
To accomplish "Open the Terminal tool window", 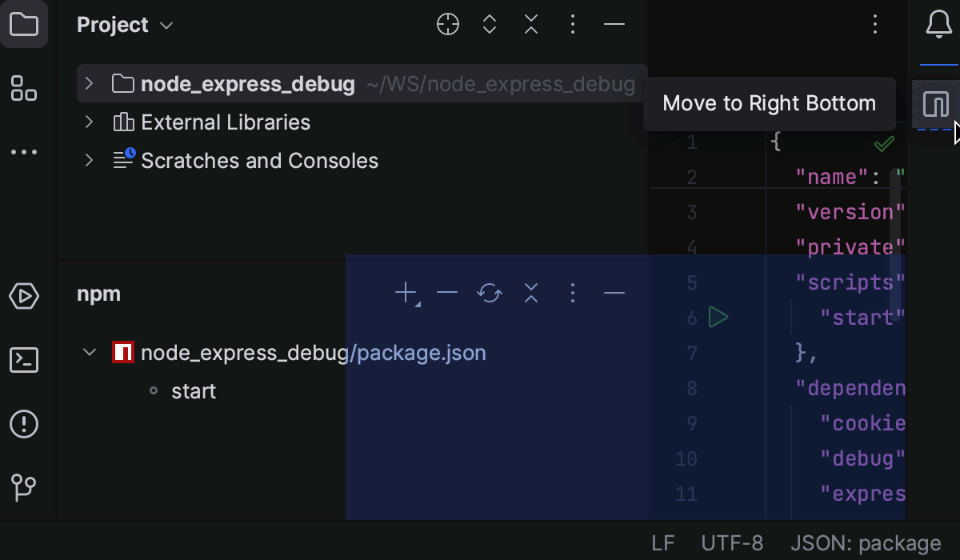I will 24,360.
